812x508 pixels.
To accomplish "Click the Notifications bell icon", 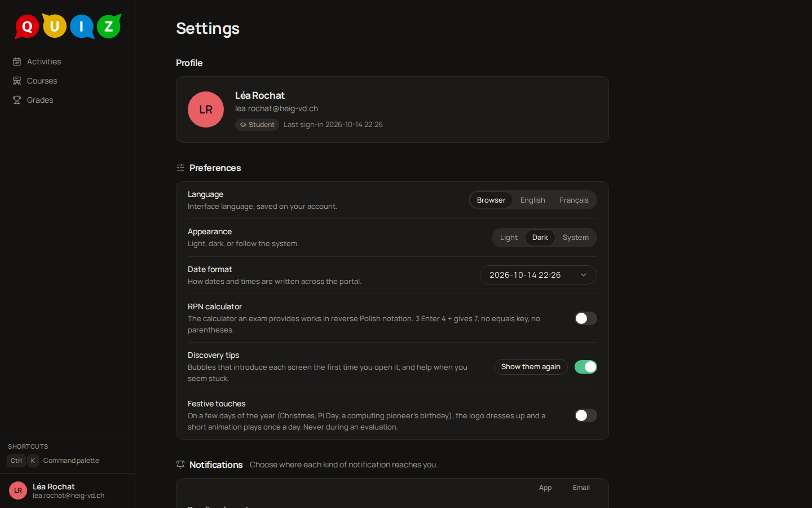I will pos(180,465).
